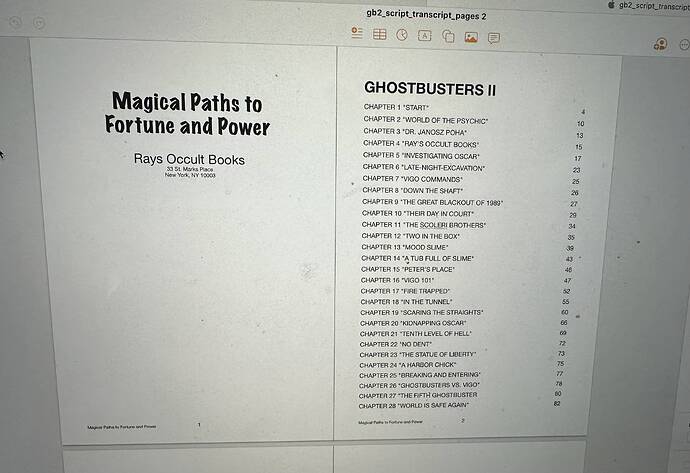Screen dimensions: 690x473
Task: Open the Shape picker icon
Action: point(448,37)
